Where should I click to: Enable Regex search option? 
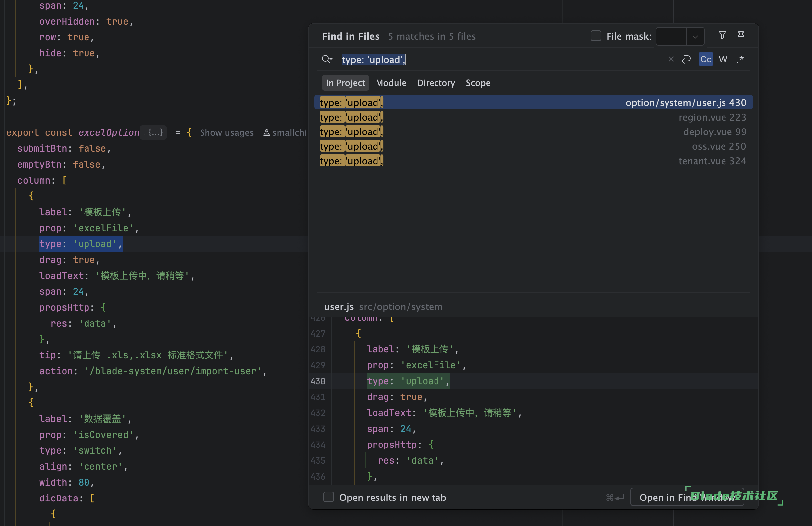coord(740,59)
